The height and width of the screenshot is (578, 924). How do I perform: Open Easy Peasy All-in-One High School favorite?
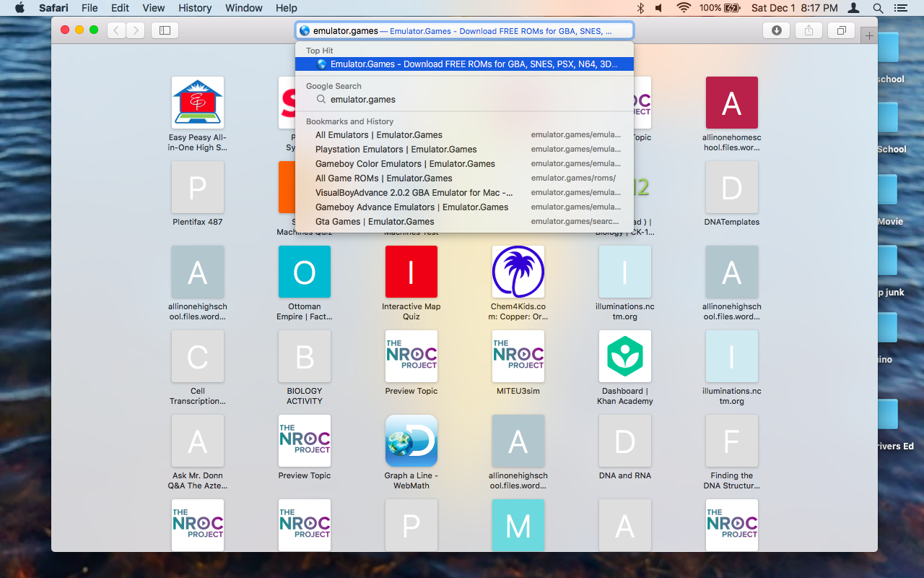point(198,103)
